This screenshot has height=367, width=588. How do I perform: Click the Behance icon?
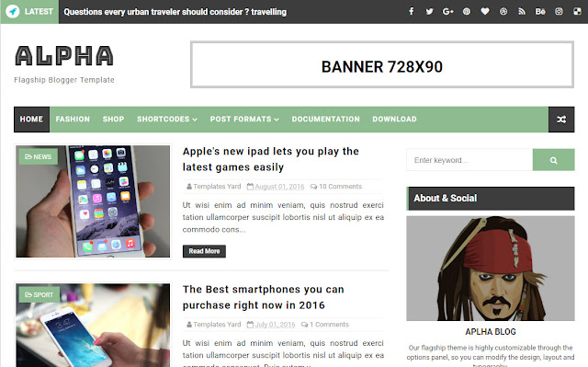[540, 11]
